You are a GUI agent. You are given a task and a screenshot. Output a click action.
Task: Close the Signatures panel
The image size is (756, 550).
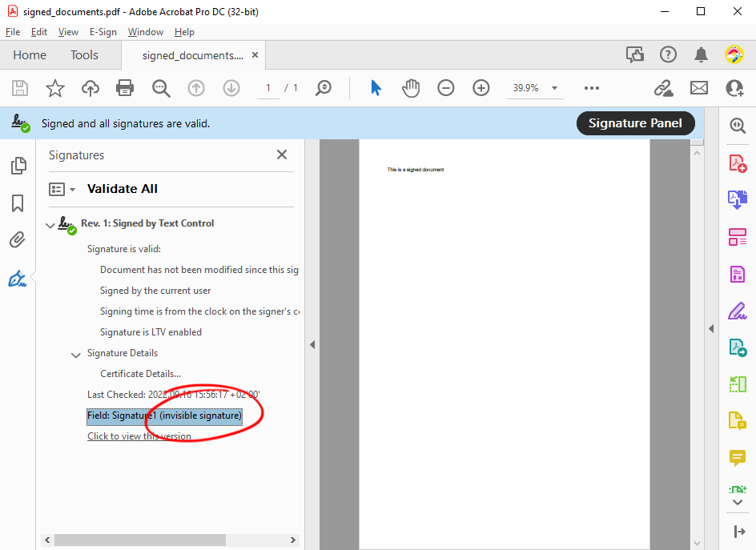(282, 155)
